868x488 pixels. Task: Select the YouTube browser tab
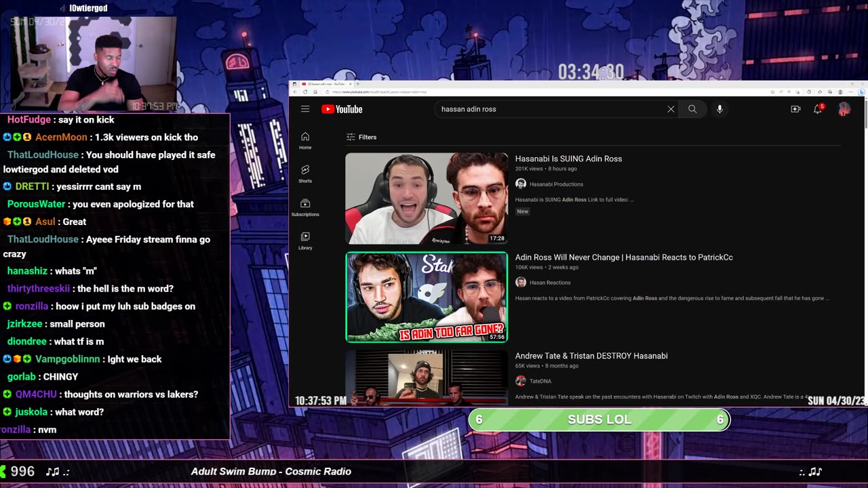[327, 84]
